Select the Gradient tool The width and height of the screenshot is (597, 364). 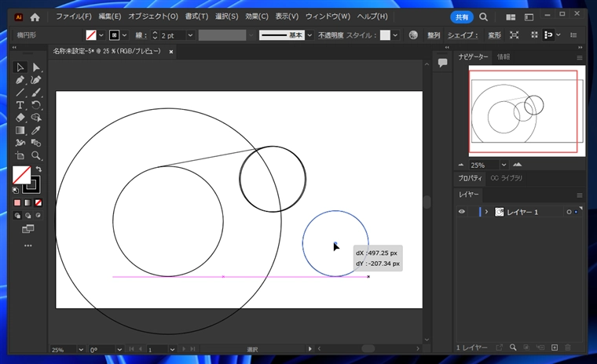pyautogui.click(x=20, y=130)
